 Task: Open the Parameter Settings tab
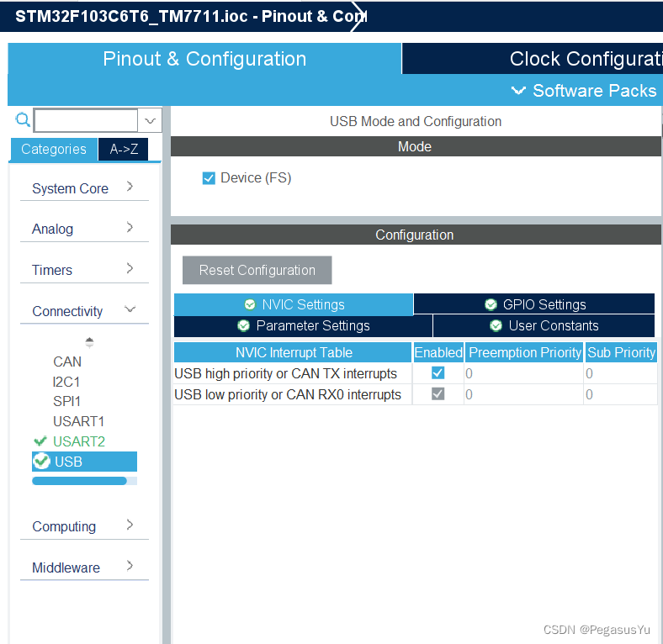pos(303,326)
